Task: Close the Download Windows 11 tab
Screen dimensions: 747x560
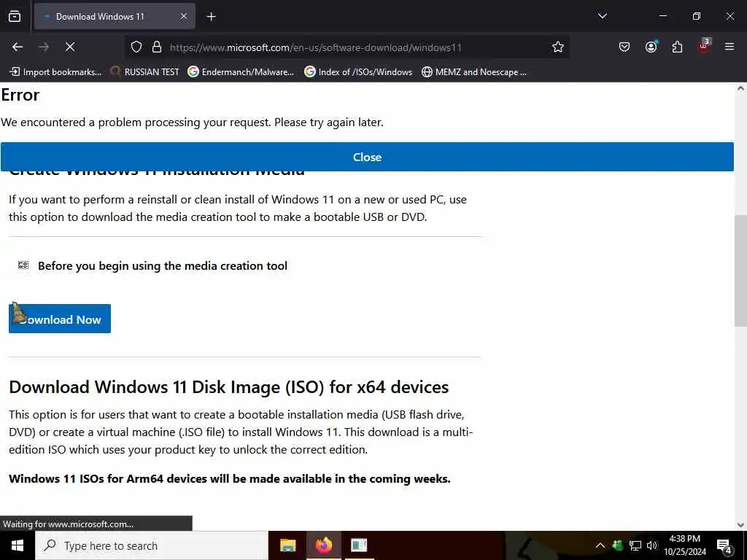Action: pos(183,16)
